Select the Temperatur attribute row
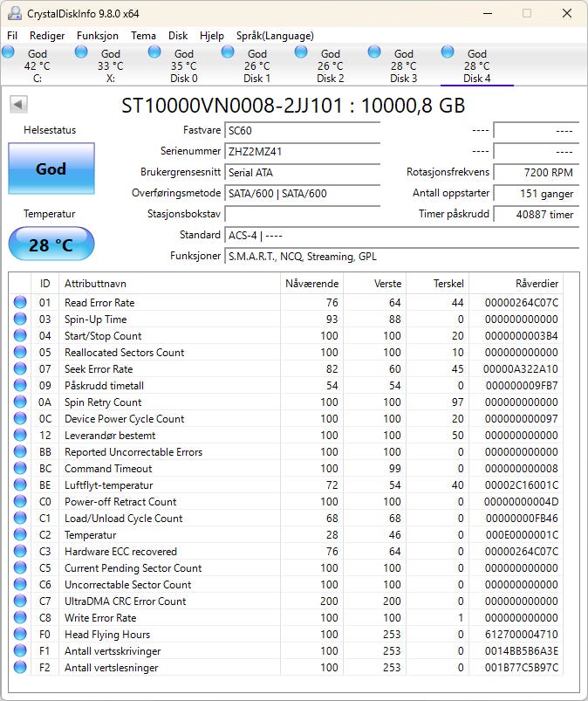Viewport: 588px width, 701px height. pyautogui.click(x=90, y=535)
